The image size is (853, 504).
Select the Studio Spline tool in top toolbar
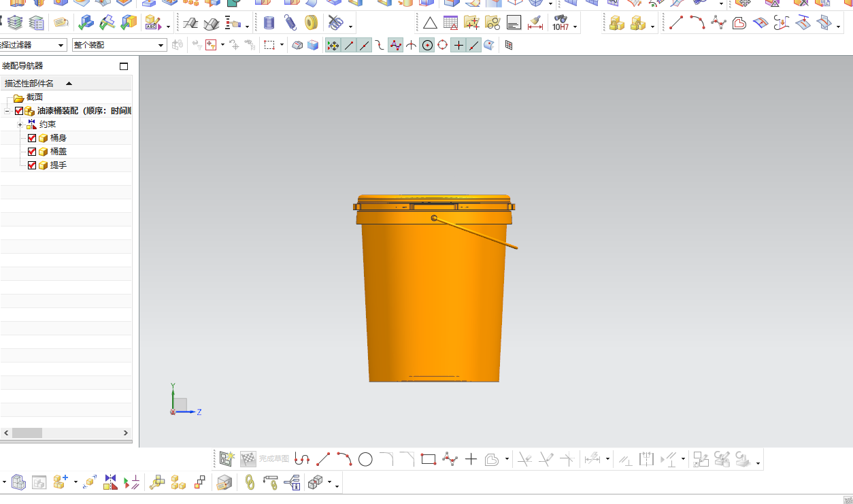718,22
